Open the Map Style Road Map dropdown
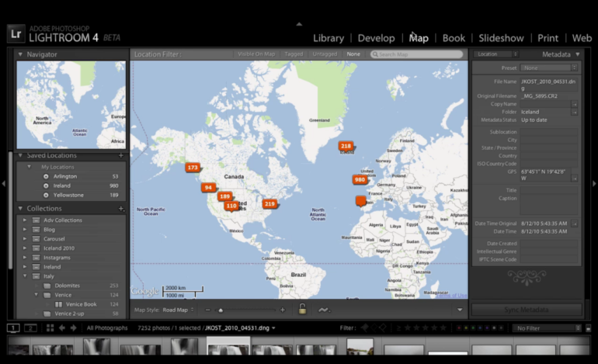 point(178,310)
